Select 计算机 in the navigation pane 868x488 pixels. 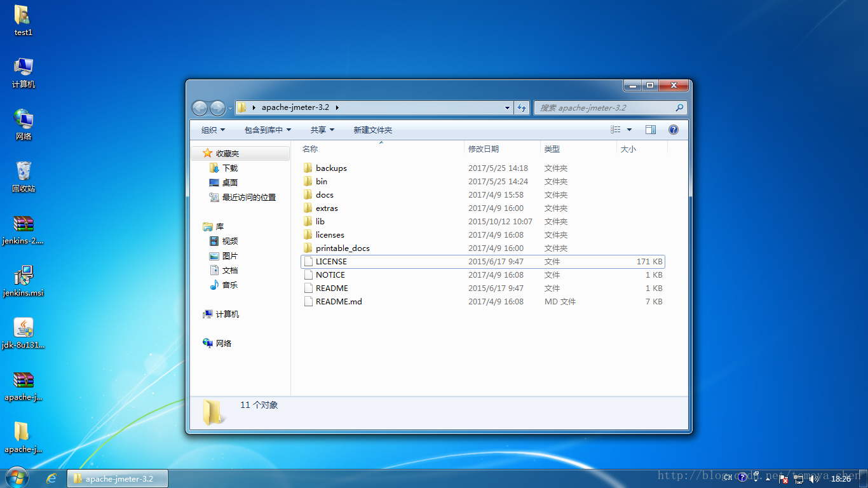coord(227,314)
